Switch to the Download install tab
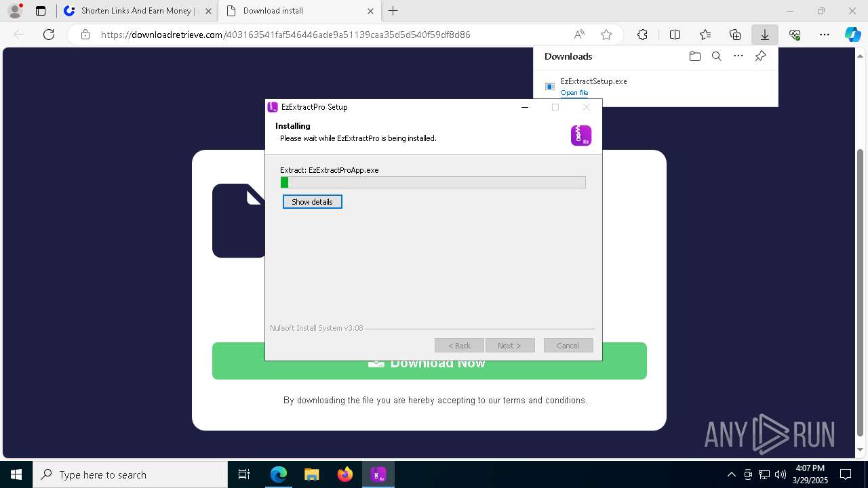The image size is (868, 488). point(298,11)
